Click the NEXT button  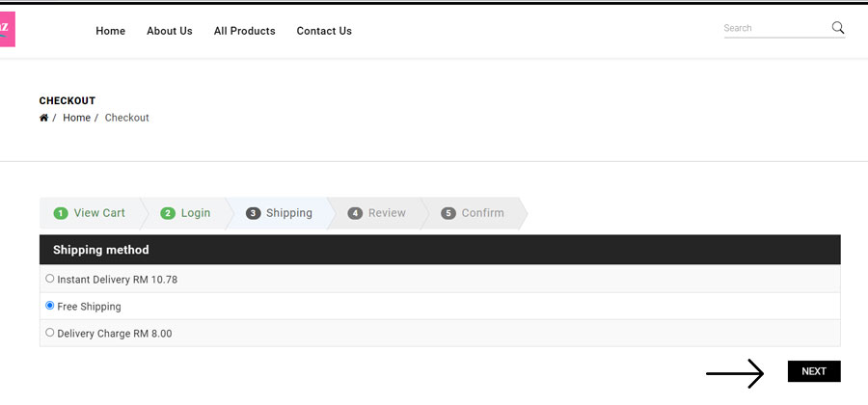click(814, 371)
